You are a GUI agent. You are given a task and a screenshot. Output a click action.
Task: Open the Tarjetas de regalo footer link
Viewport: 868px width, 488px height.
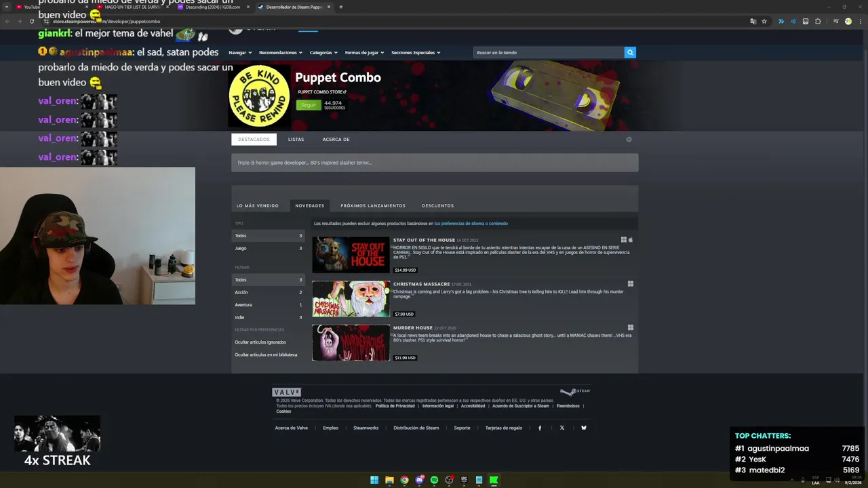(504, 428)
